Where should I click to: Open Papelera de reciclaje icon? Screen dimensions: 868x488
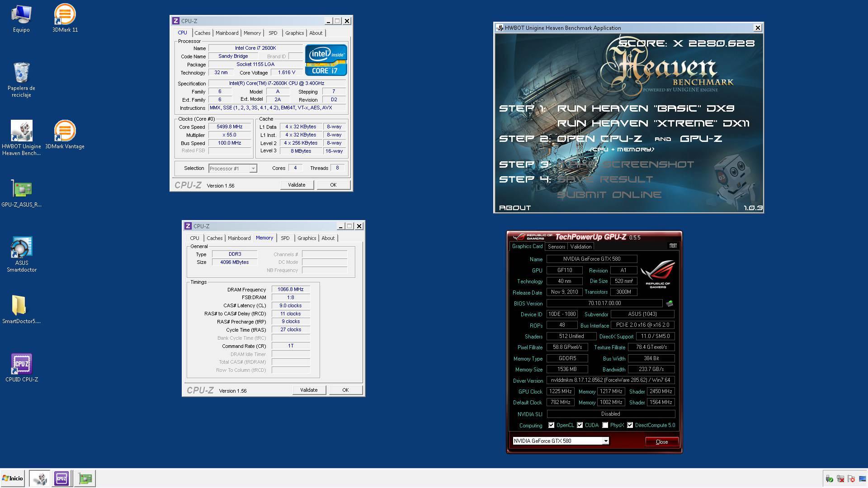point(21,80)
